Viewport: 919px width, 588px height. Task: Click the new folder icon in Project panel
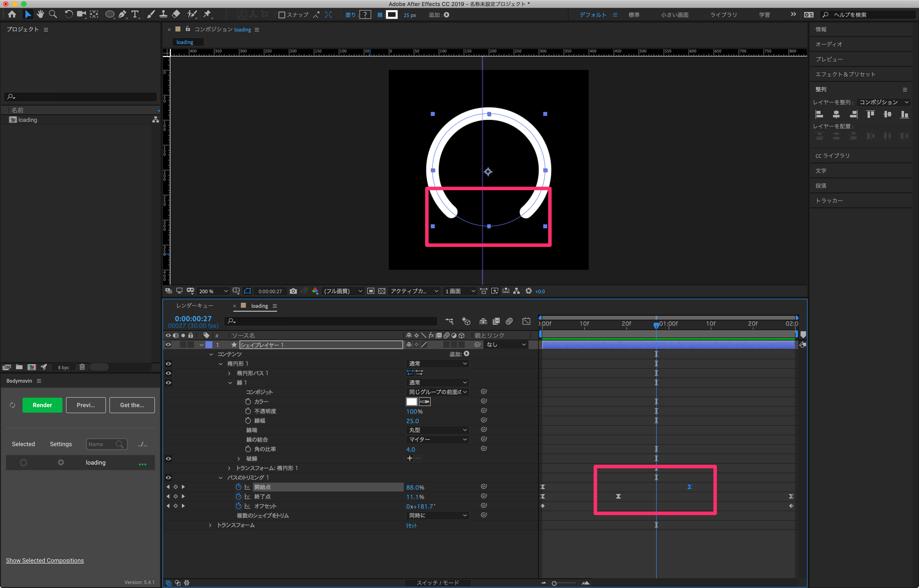pyautogui.click(x=19, y=367)
